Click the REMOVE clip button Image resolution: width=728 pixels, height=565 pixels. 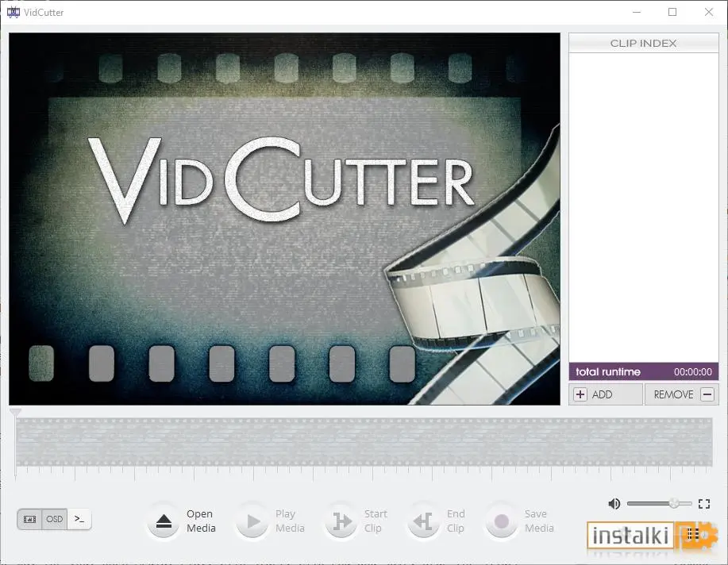tap(682, 394)
